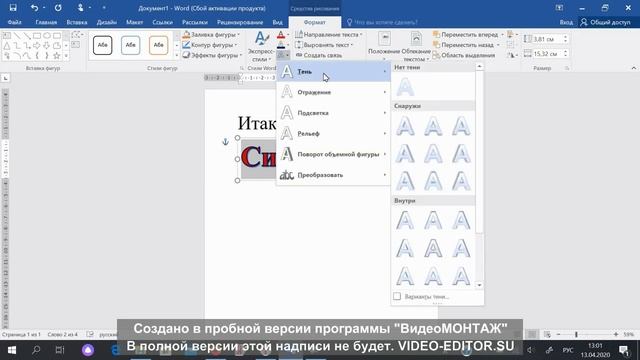This screenshot has height=360, width=640.
Task: Open the text fill color A button
Action: (x=281, y=35)
